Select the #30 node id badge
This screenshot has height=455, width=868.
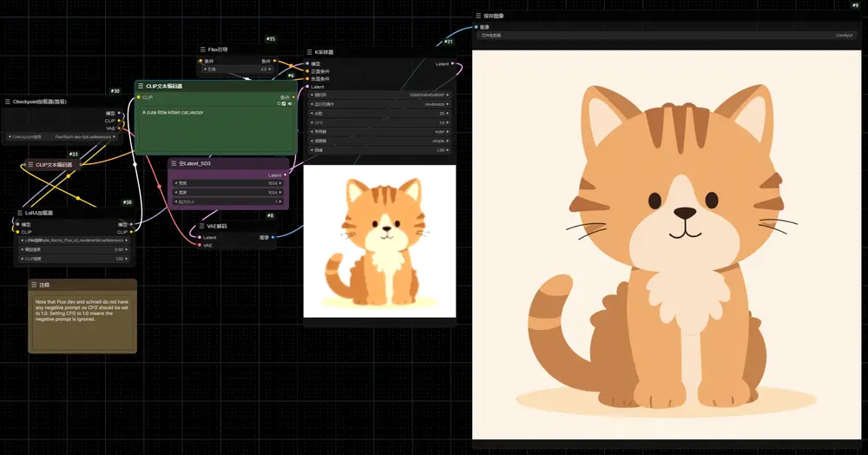coord(115,91)
